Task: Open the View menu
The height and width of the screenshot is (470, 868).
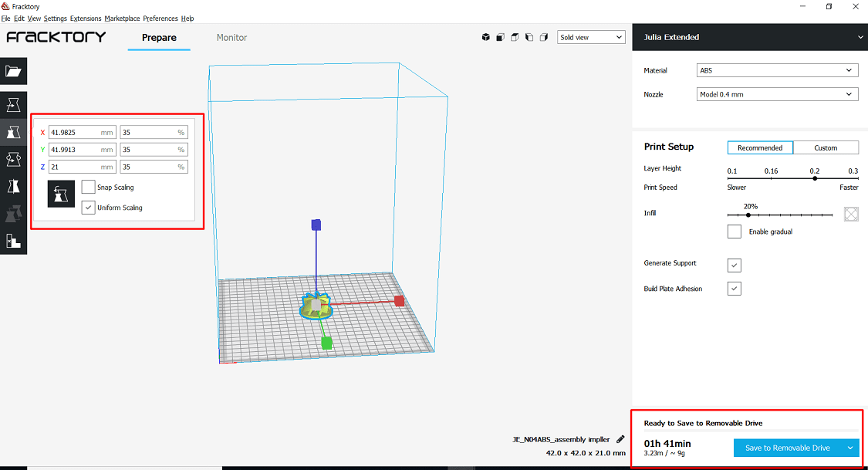Action: click(34, 19)
